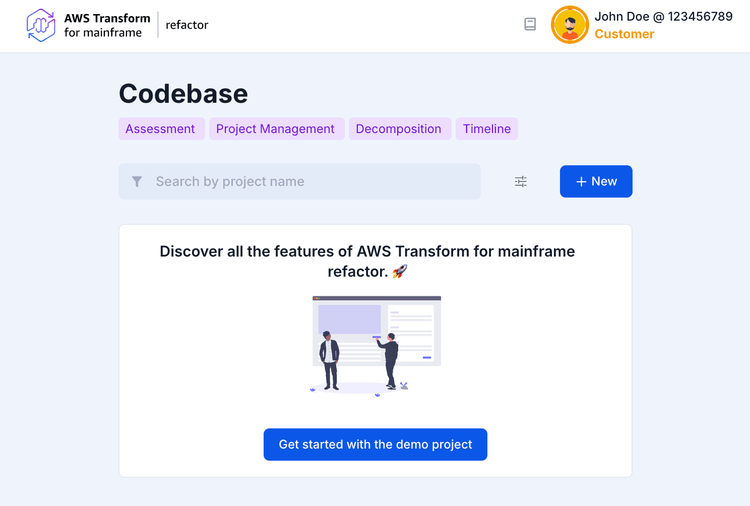Open the filter settings sliders icon
750x506 pixels.
click(521, 182)
